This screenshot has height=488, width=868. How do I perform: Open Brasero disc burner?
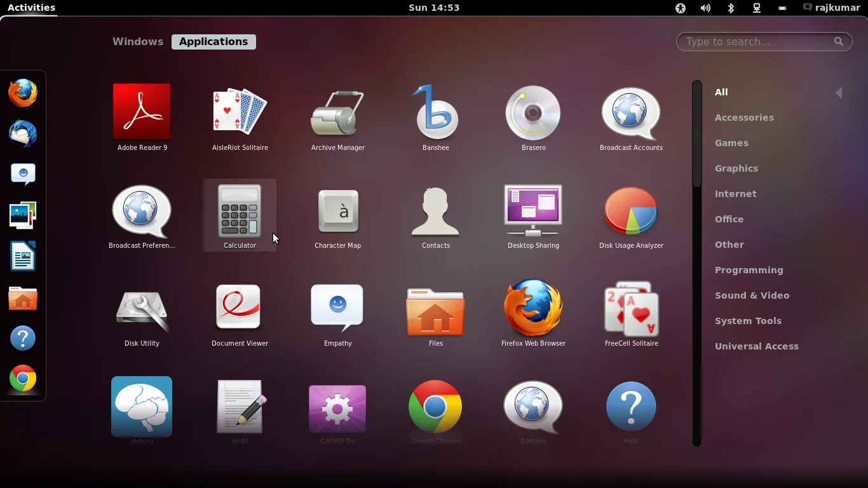[533, 118]
